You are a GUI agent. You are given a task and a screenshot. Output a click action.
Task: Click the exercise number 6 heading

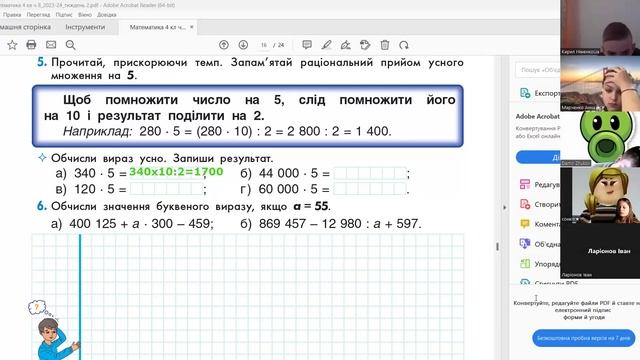tap(42, 206)
